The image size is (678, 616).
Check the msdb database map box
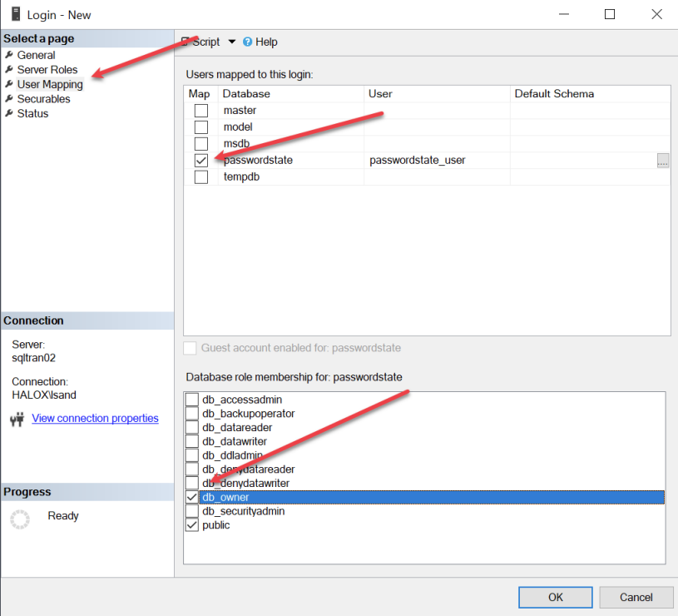[201, 144]
